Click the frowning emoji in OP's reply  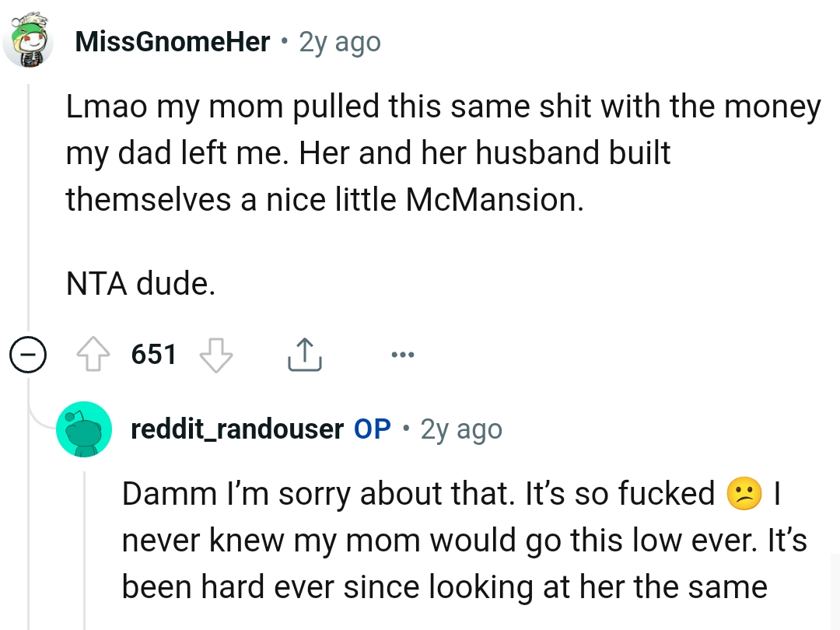pyautogui.click(x=744, y=492)
